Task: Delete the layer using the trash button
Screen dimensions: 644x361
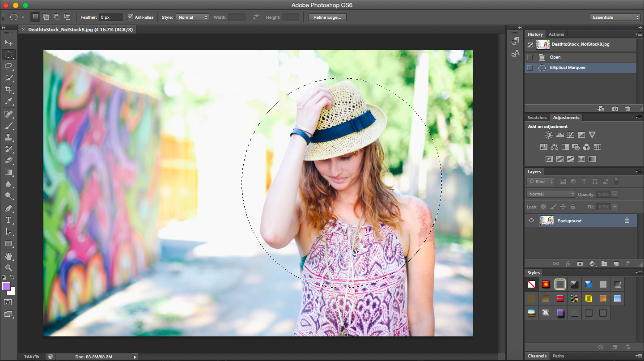Action: pyautogui.click(x=628, y=263)
